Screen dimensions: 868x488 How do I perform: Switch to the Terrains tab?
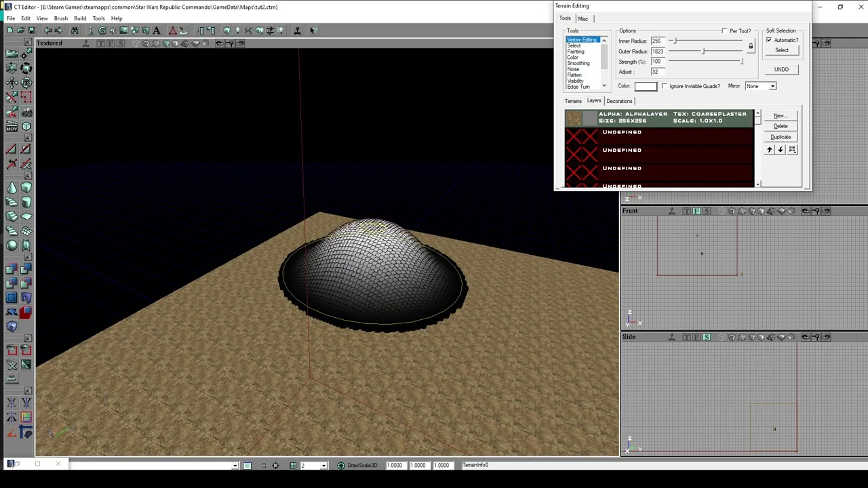pos(573,101)
